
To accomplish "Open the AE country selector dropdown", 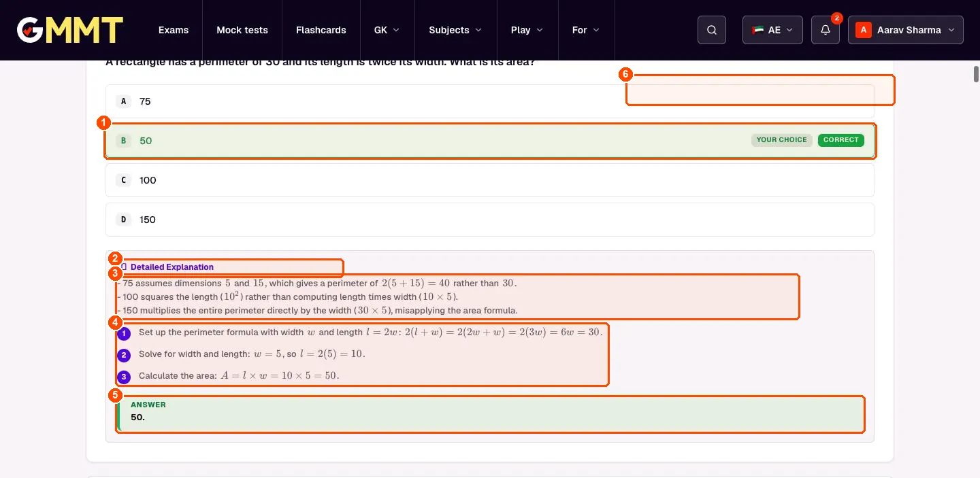I will 772,30.
